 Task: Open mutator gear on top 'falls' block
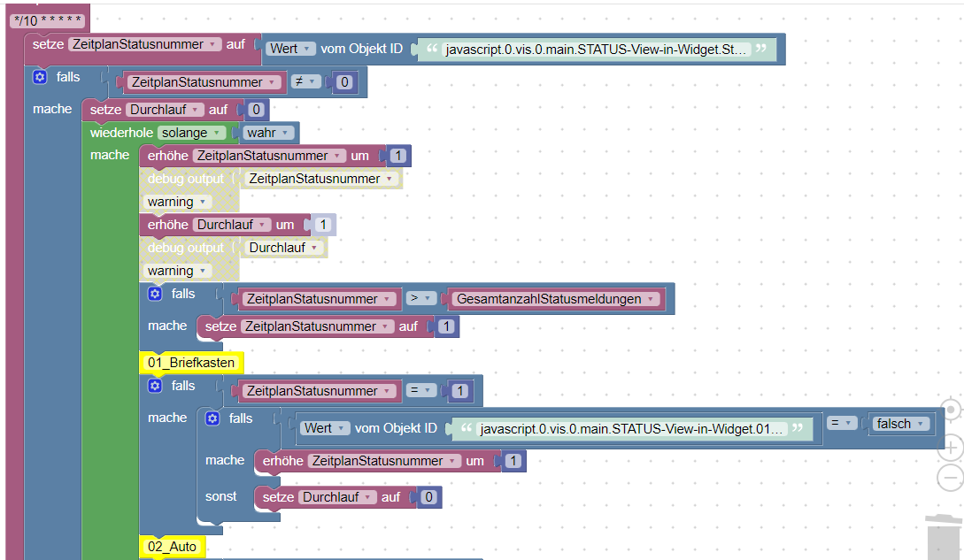[40, 77]
